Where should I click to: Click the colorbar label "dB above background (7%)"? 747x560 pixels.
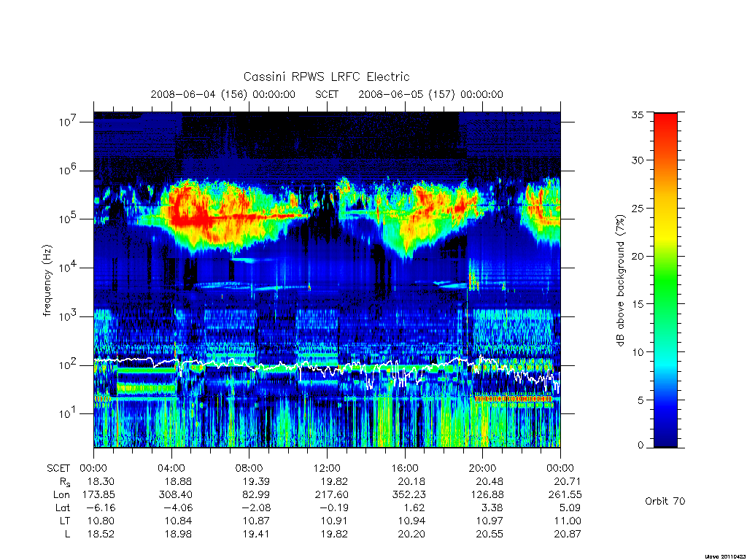620,281
